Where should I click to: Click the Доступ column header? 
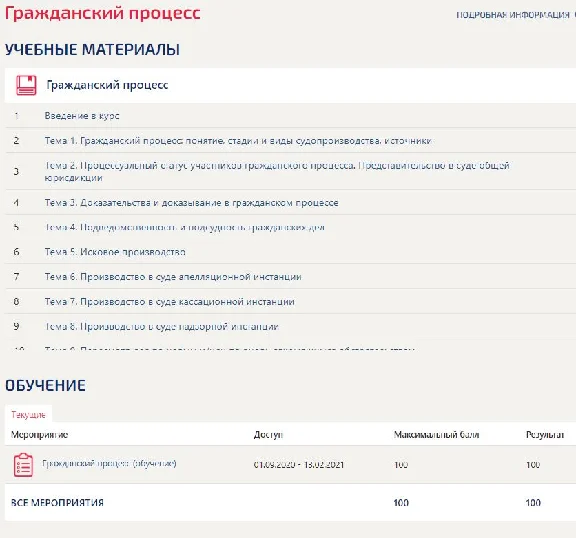tap(268, 435)
